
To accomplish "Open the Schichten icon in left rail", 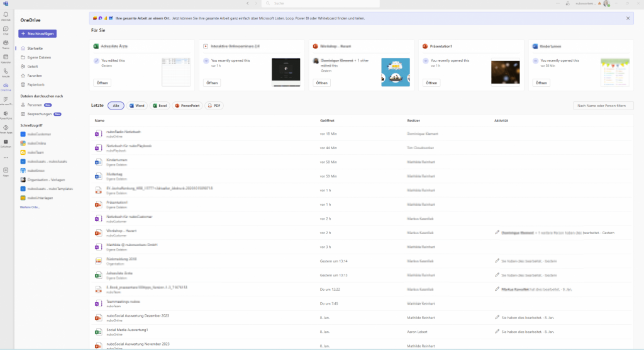I will tap(6, 142).
